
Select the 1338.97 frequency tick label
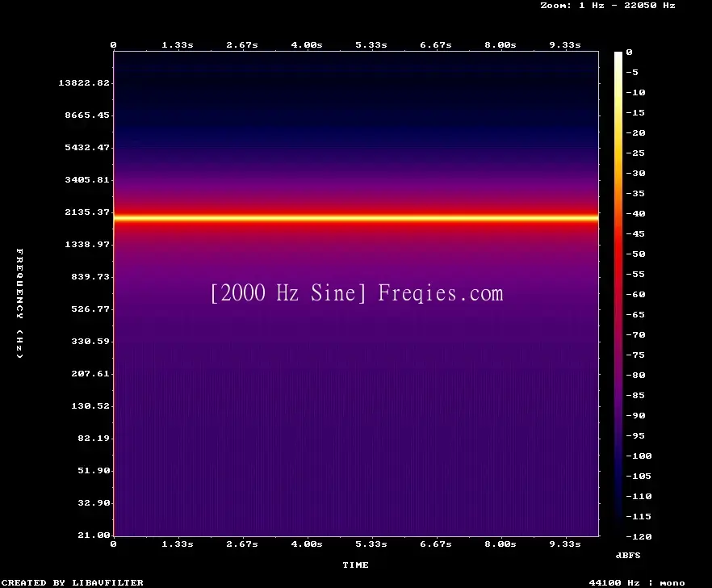click(87, 245)
